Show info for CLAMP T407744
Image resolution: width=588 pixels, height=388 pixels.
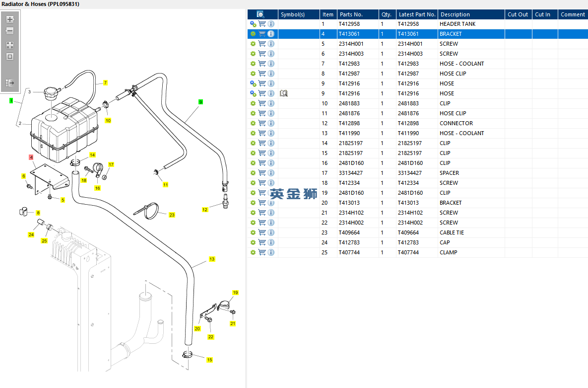click(271, 252)
